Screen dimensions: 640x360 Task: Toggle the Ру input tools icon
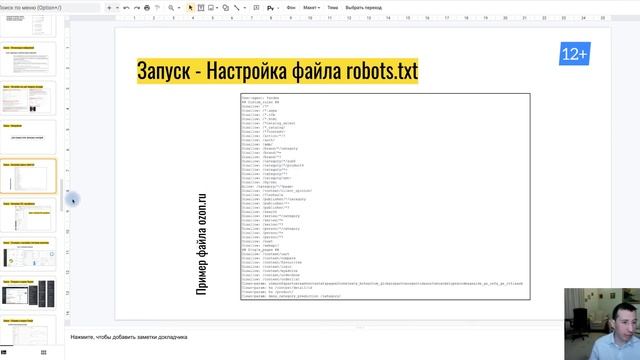click(x=270, y=8)
